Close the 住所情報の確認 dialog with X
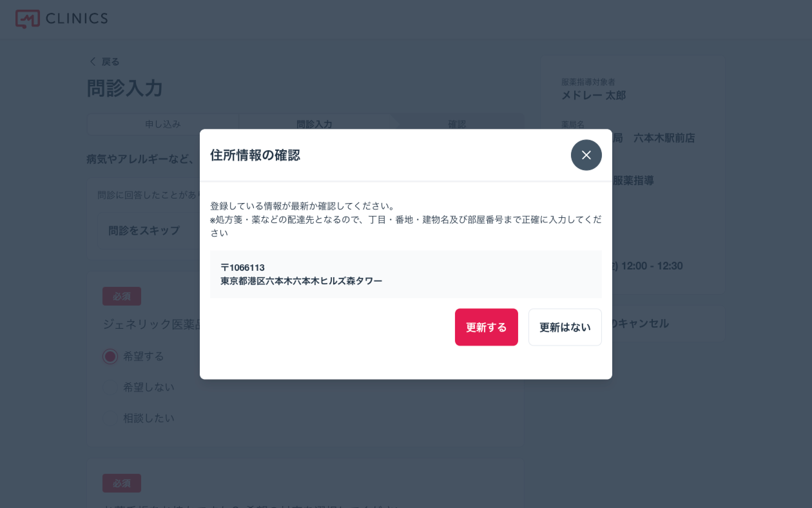 pyautogui.click(x=586, y=155)
